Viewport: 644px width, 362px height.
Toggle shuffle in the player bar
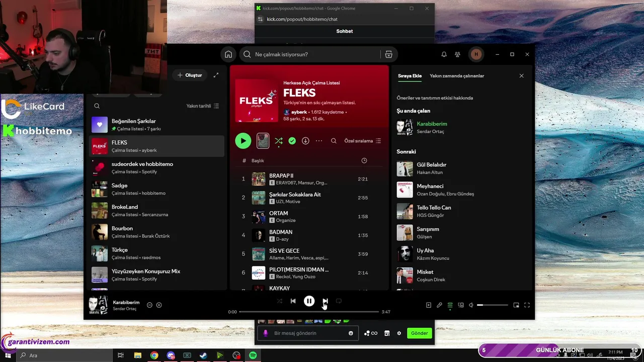tap(279, 301)
